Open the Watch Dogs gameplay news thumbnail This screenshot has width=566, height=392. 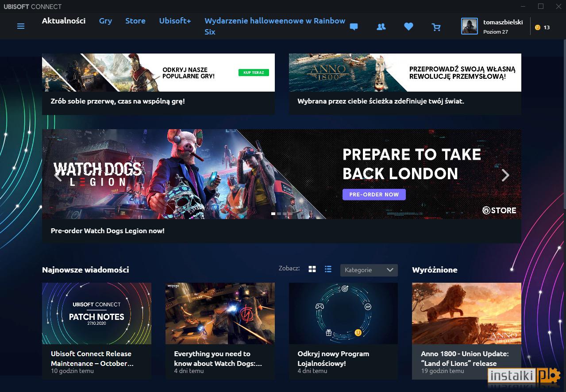coord(220,313)
